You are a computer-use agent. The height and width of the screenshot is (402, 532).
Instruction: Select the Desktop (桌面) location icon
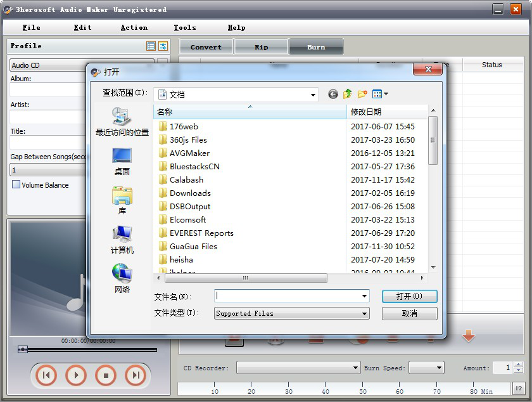point(122,162)
